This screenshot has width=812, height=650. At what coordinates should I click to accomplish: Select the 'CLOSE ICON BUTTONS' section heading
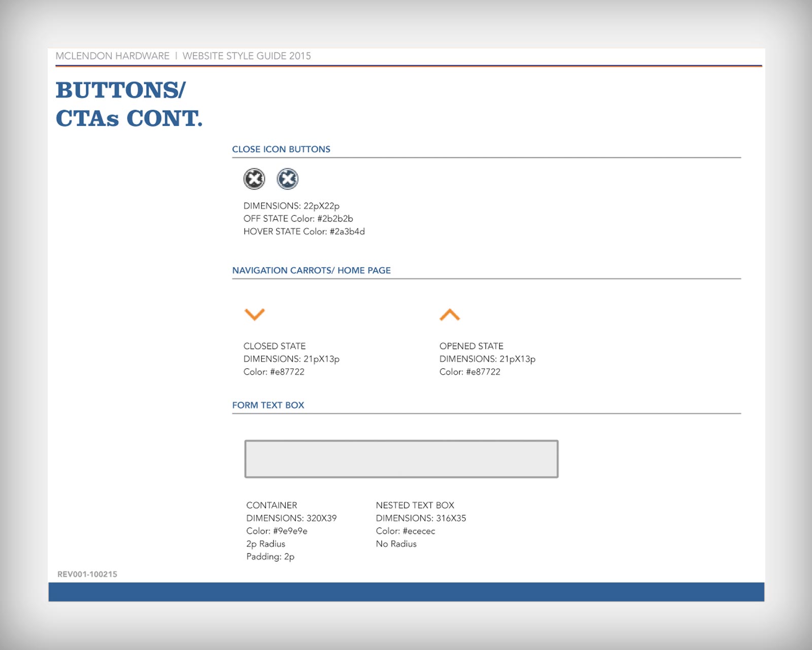coord(281,149)
